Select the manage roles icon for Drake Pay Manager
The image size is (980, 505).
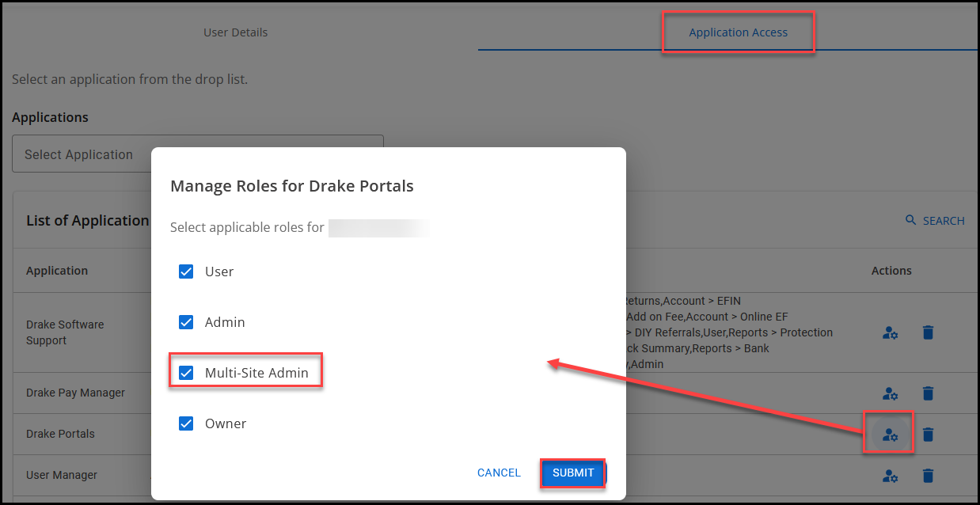[889, 393]
